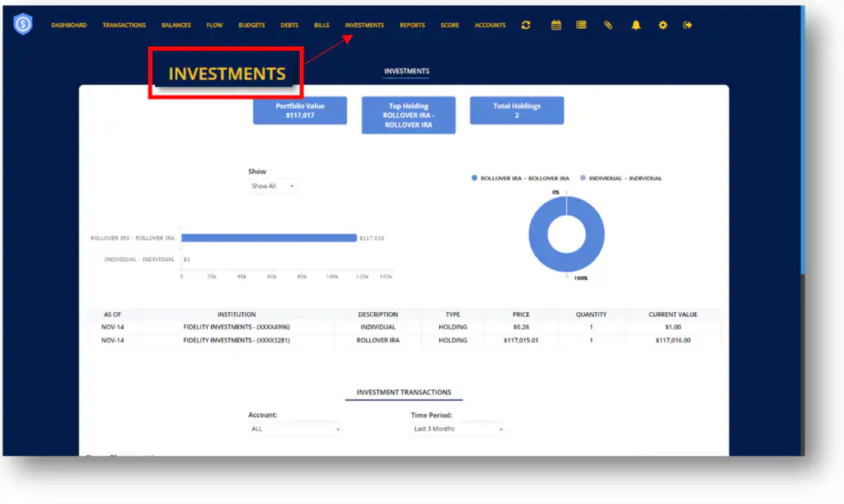The width and height of the screenshot is (844, 504).
Task: Click the refresh sync icon
Action: click(526, 26)
